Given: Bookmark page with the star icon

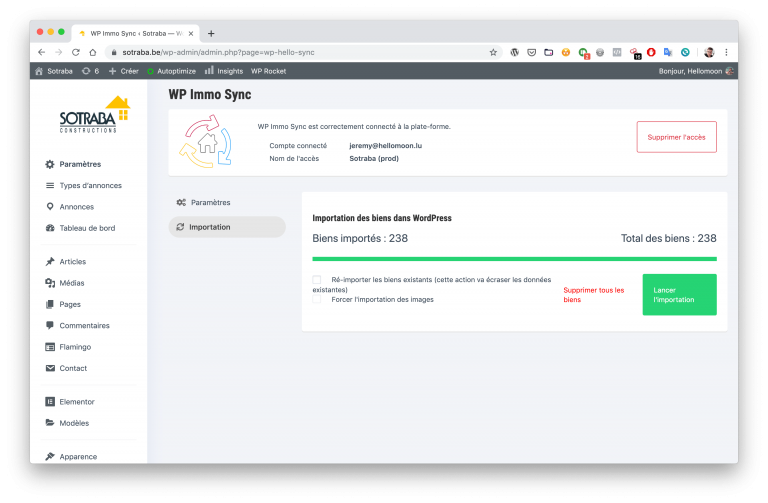Looking at the screenshot, I should [493, 52].
